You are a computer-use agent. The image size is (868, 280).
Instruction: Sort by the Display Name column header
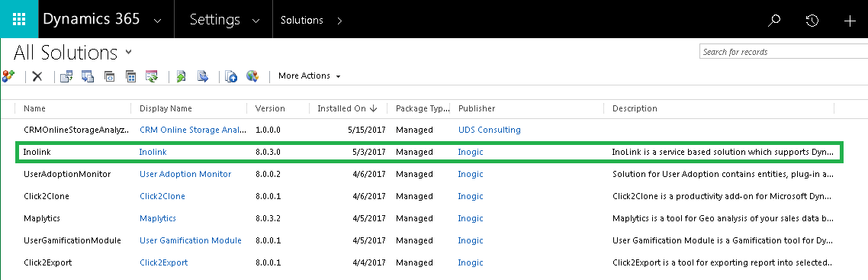166,108
